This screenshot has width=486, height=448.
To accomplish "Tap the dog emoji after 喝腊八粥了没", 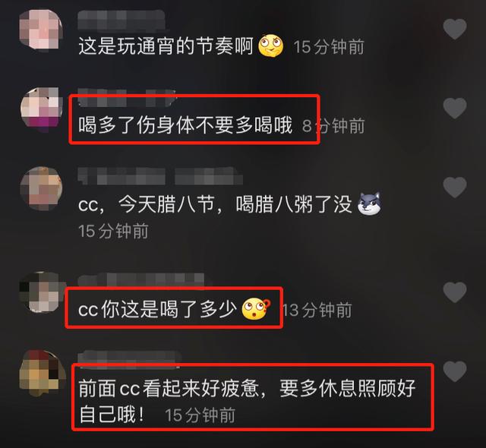I will click(x=369, y=203).
